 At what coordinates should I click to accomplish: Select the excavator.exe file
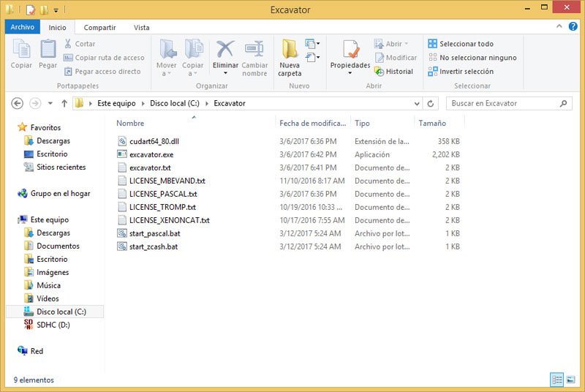[x=151, y=154]
